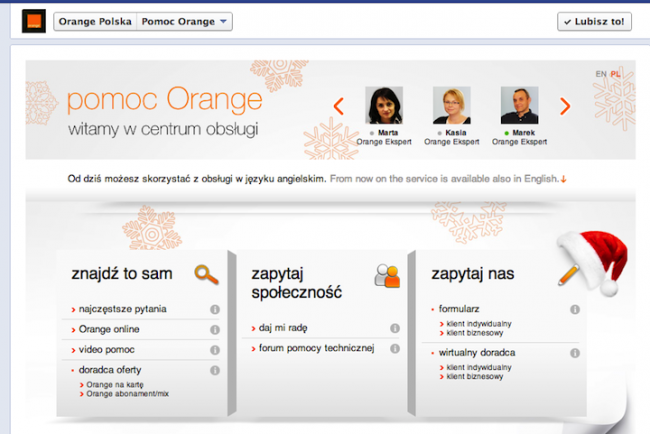Switch language to EN

(x=601, y=74)
